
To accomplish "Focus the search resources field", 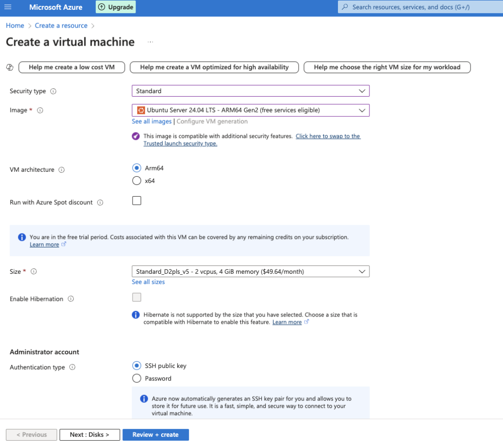I will coord(420,7).
